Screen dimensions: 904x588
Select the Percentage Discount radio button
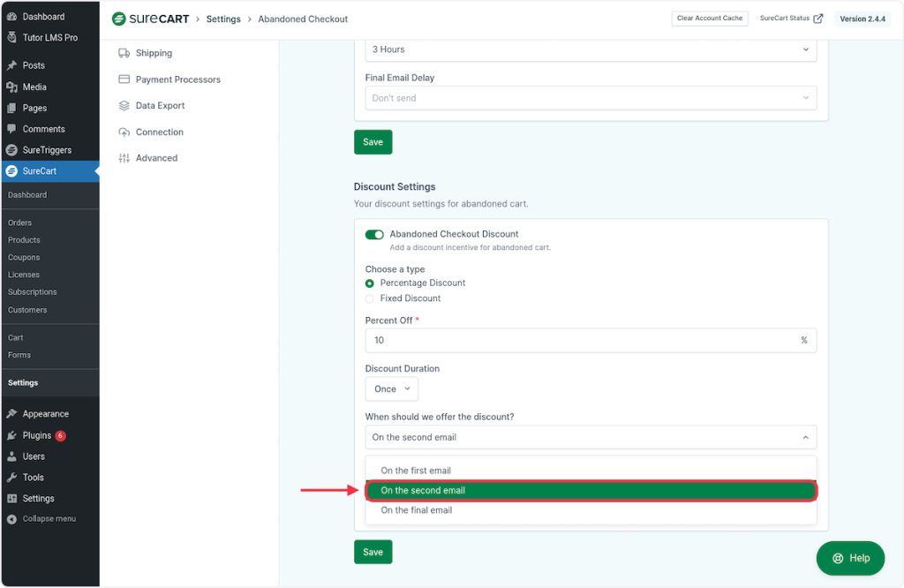click(x=370, y=283)
